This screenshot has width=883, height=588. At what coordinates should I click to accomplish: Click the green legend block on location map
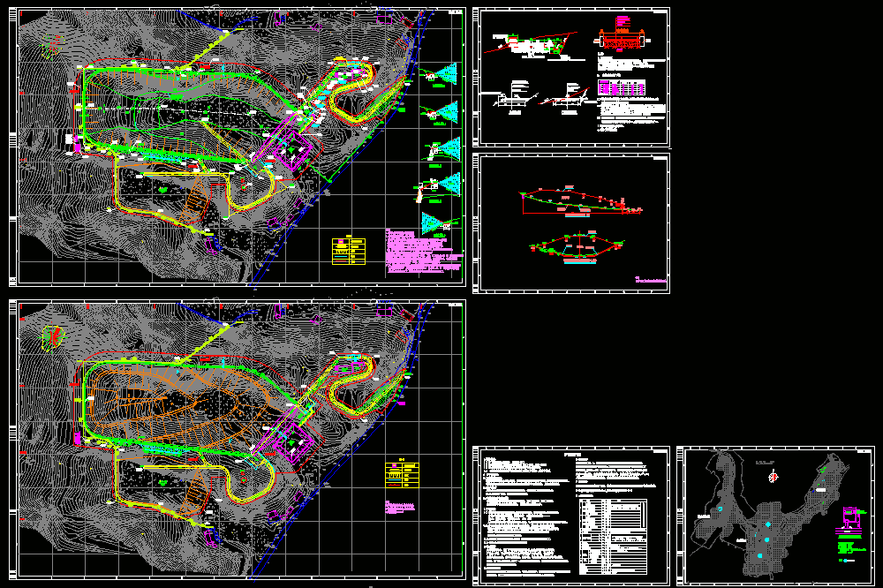[849, 548]
